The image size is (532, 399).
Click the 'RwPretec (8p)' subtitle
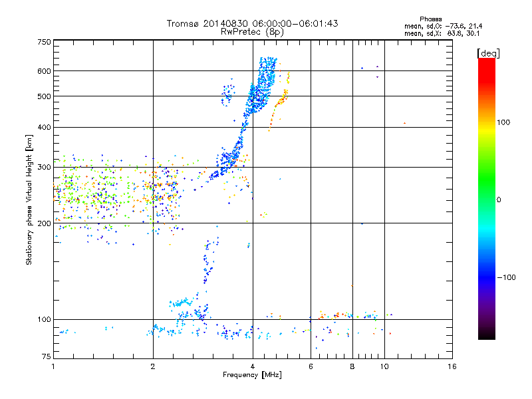click(252, 32)
